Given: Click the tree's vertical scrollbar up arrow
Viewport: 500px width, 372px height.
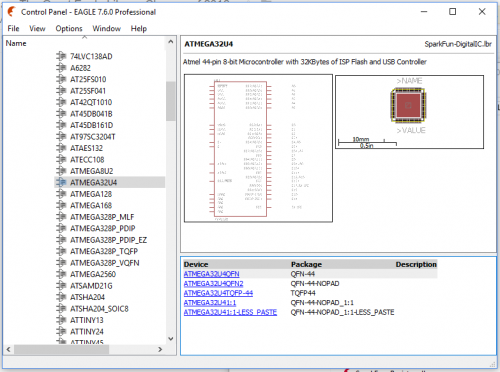Looking at the screenshot, I should click(171, 42).
